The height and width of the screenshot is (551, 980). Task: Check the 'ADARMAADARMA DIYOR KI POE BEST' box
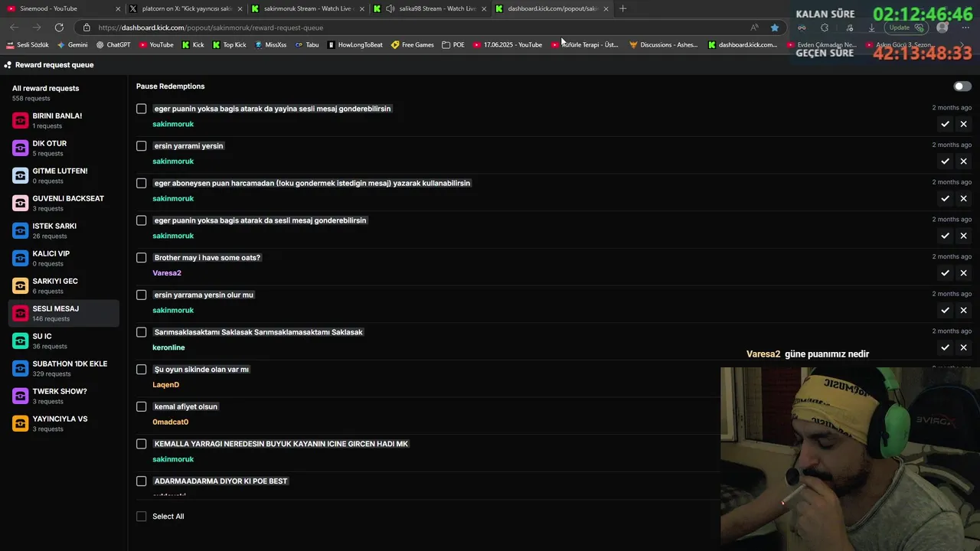click(141, 481)
